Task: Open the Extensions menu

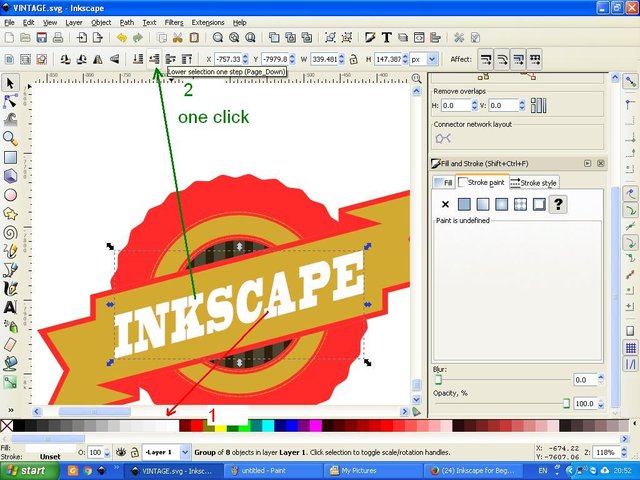Action: (208, 22)
